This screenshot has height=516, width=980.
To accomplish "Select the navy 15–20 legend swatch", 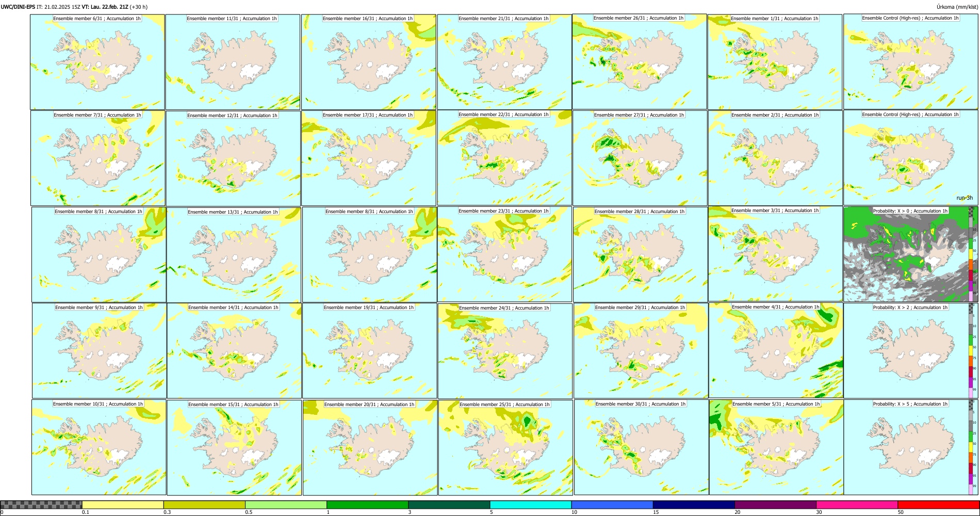I will tap(694, 505).
